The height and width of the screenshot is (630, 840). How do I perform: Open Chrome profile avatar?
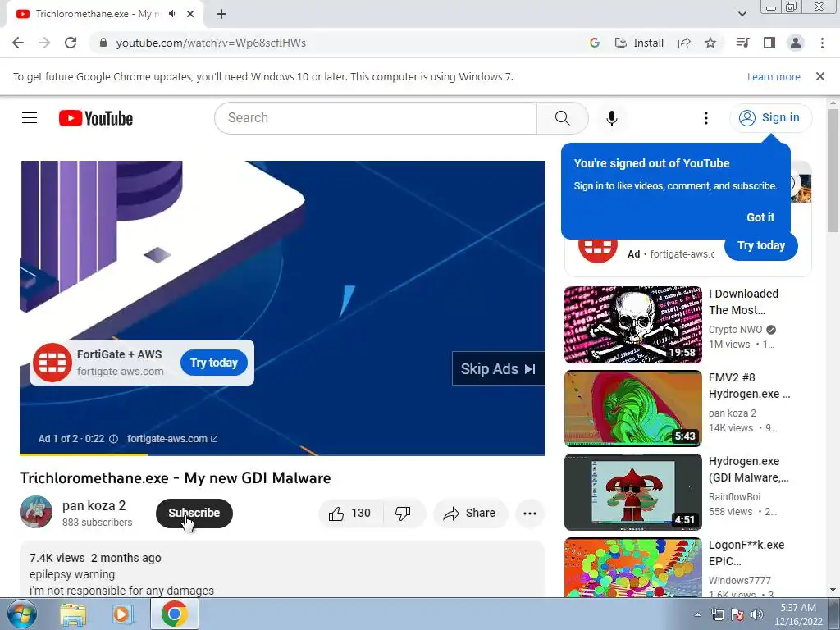[x=796, y=43]
